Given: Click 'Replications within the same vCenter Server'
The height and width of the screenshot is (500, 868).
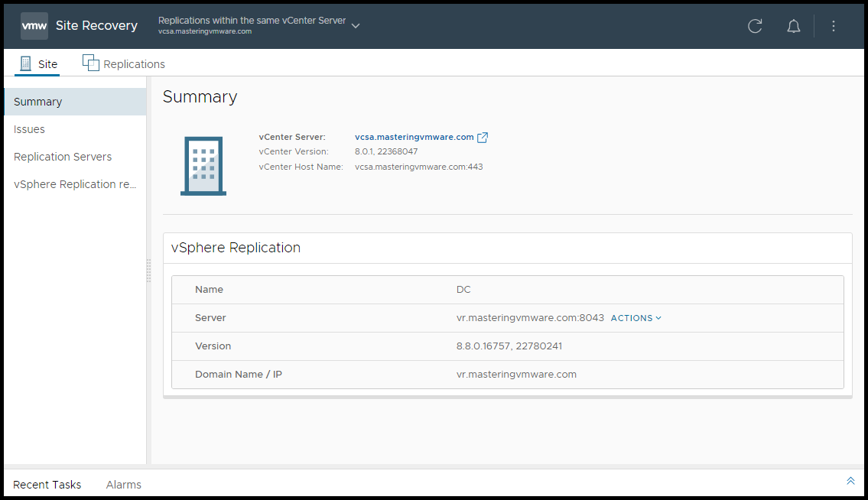Looking at the screenshot, I should (252, 21).
